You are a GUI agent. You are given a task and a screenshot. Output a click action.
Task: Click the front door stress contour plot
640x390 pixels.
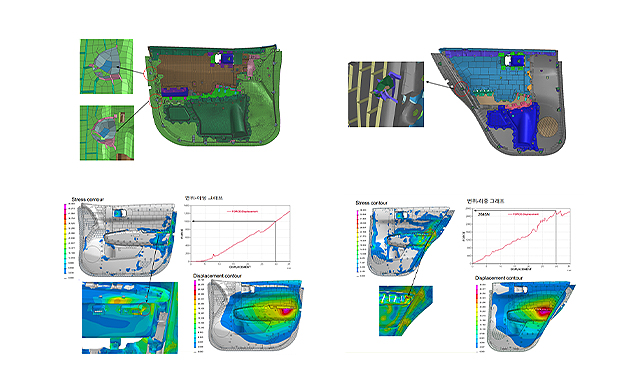point(127,240)
